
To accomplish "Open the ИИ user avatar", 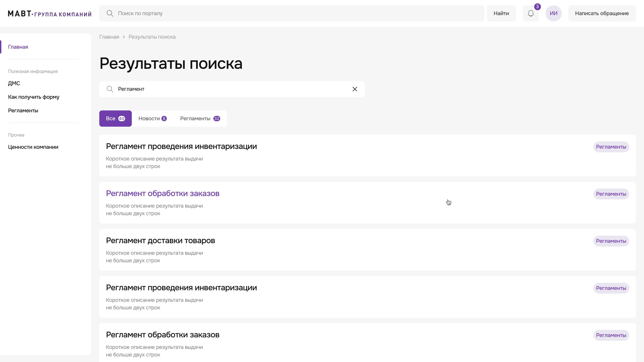I will 554,14.
